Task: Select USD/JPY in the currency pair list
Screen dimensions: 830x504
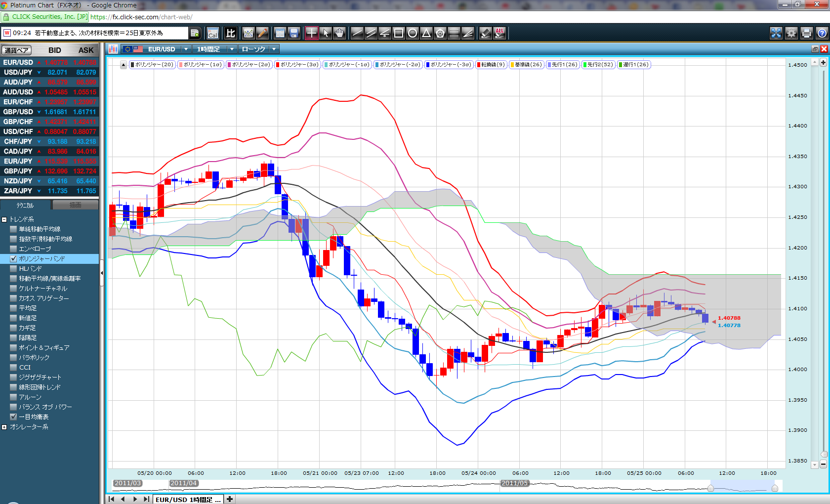Action: tap(18, 72)
